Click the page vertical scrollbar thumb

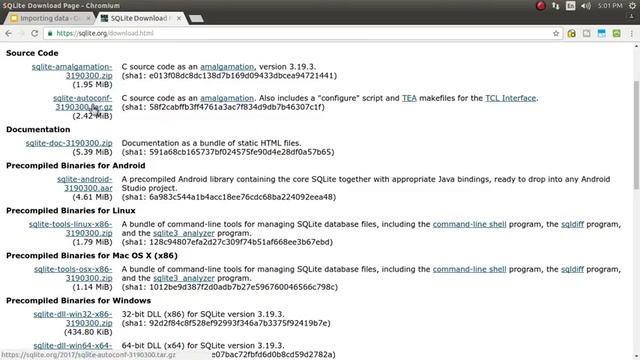636,135
